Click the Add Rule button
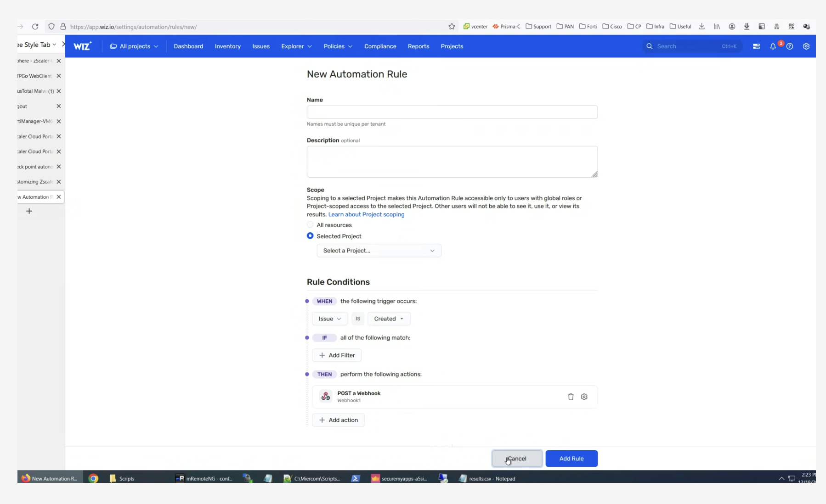826x504 pixels. point(571,459)
